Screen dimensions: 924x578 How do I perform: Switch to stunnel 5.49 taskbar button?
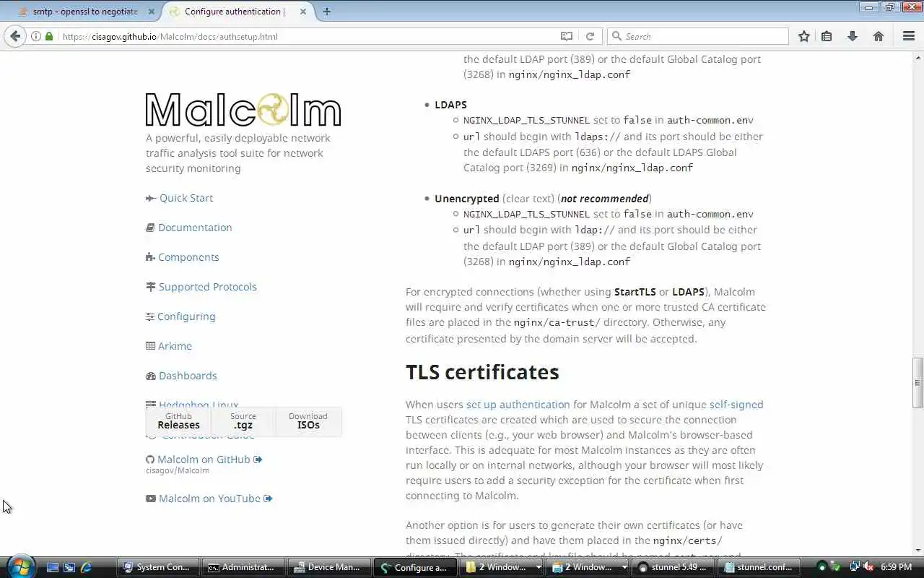point(674,567)
